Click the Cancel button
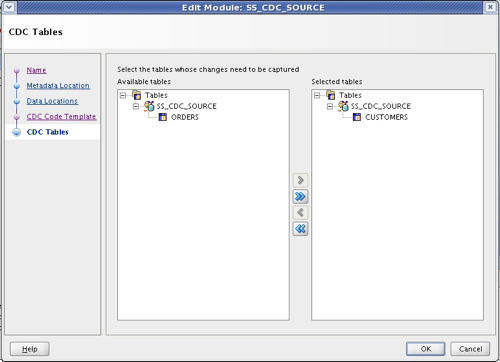The width and height of the screenshot is (500, 362). 470,349
